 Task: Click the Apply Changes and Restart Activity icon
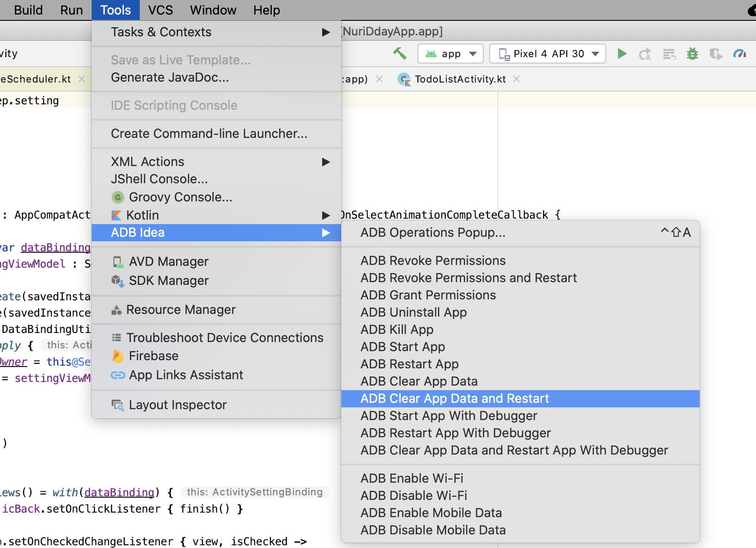pyautogui.click(x=645, y=54)
